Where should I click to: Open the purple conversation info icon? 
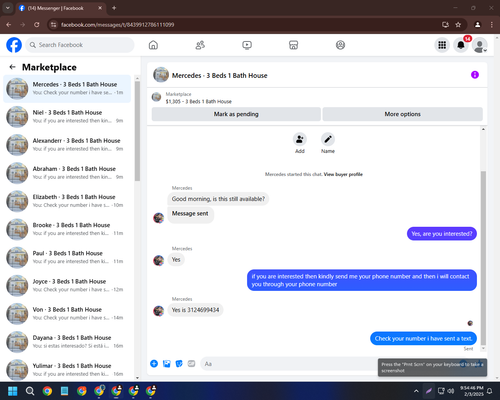(475, 75)
